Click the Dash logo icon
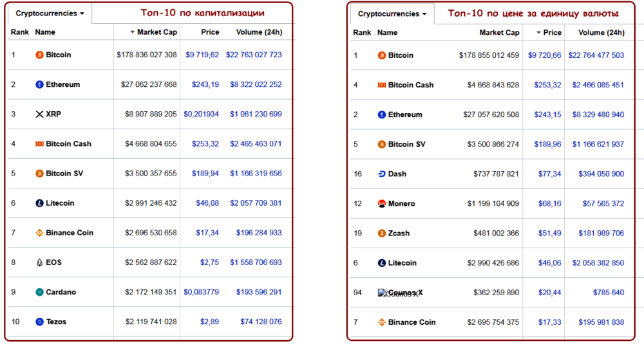This screenshot has height=346, width=644. 382,174
